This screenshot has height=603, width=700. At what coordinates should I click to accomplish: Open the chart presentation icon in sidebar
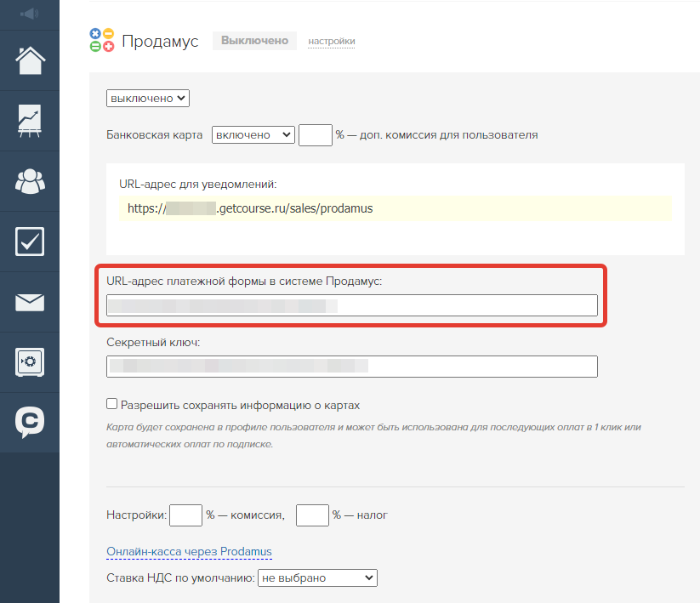[30, 121]
